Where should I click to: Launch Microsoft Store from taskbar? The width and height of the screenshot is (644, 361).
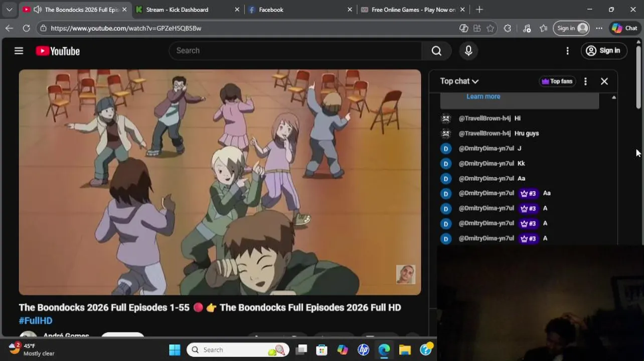(x=321, y=350)
